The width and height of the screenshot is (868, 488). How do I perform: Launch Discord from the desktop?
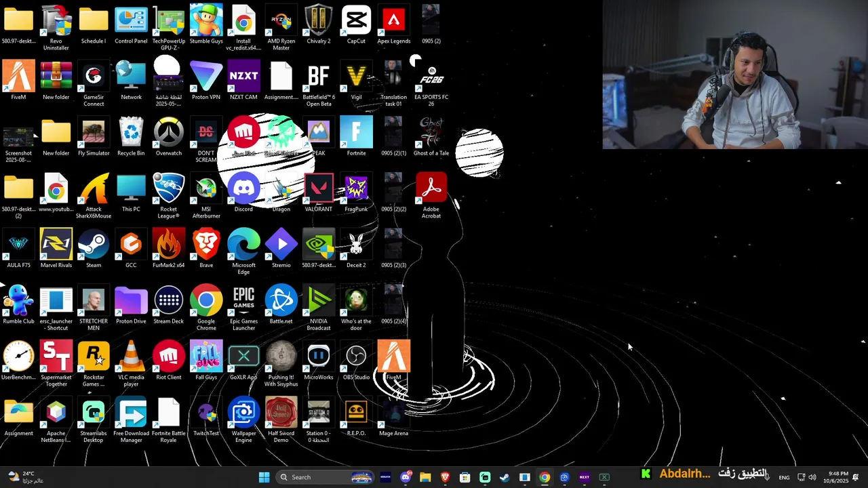click(243, 192)
